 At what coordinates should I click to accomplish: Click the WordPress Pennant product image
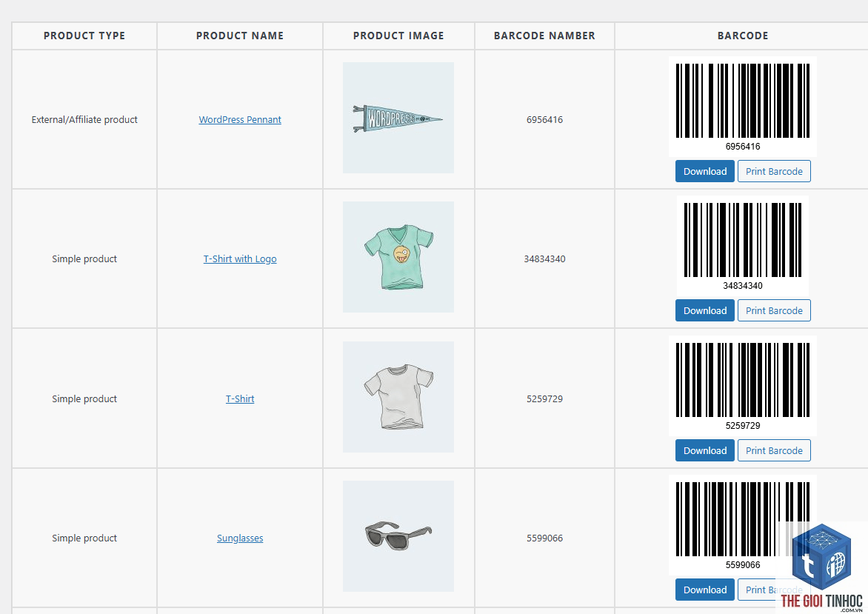click(398, 117)
